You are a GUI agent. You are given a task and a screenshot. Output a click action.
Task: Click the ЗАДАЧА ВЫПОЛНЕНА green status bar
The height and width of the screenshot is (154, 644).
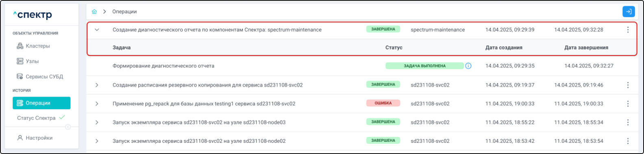pos(424,66)
